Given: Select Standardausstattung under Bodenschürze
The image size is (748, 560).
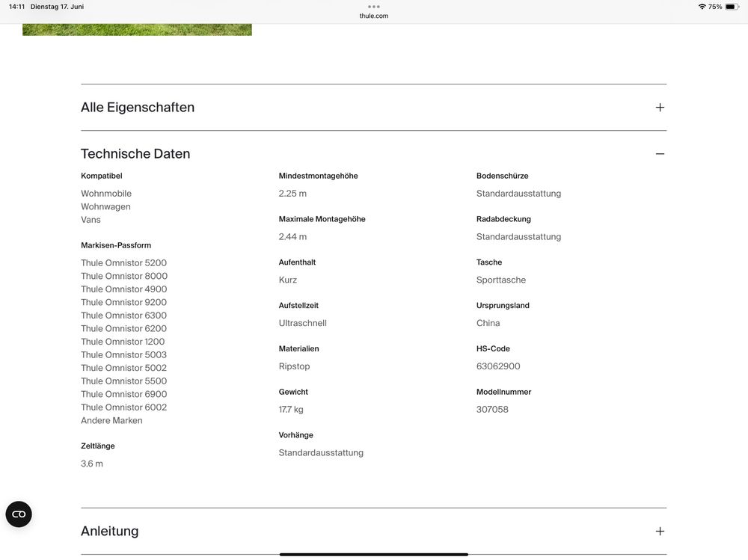Looking at the screenshot, I should pyautogui.click(x=518, y=193).
